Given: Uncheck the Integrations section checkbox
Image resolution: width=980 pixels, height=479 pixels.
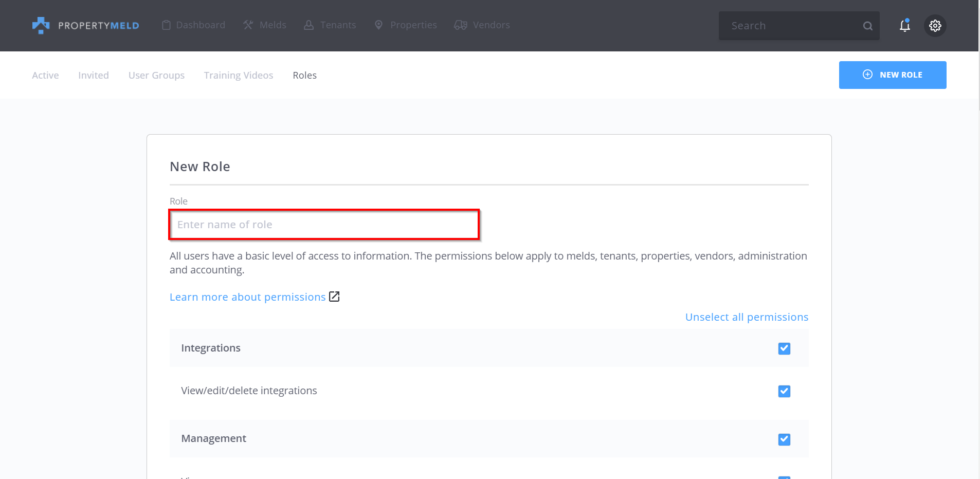Looking at the screenshot, I should [x=784, y=348].
